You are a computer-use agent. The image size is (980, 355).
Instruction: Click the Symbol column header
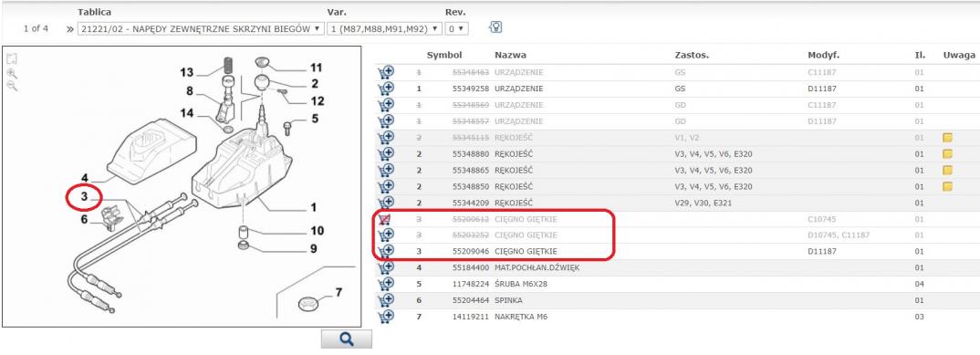click(x=443, y=55)
